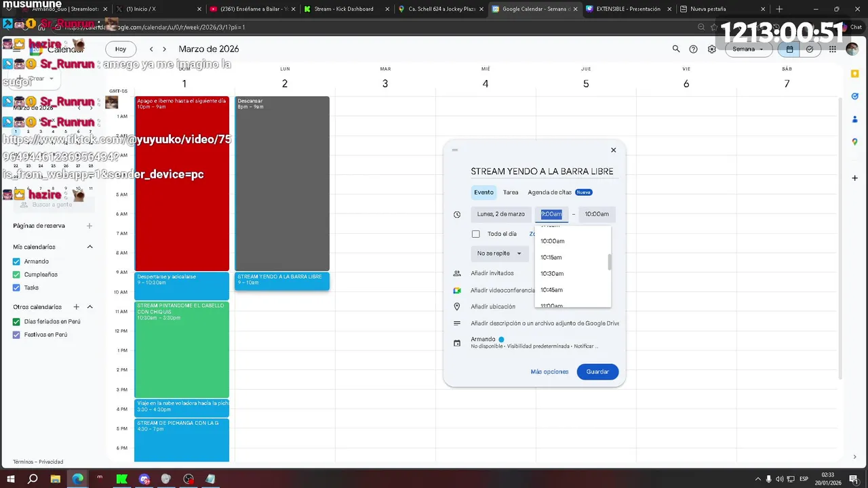Go to next week arrow
This screenshot has width=868, height=488.
(164, 49)
